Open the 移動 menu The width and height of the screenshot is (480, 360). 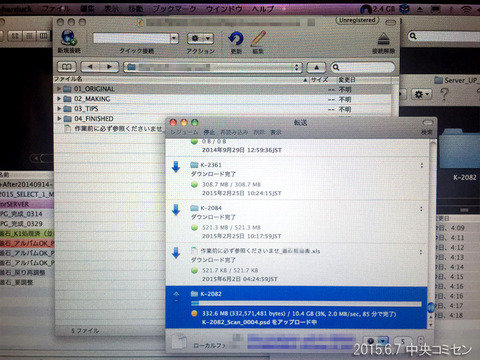pyautogui.click(x=136, y=9)
